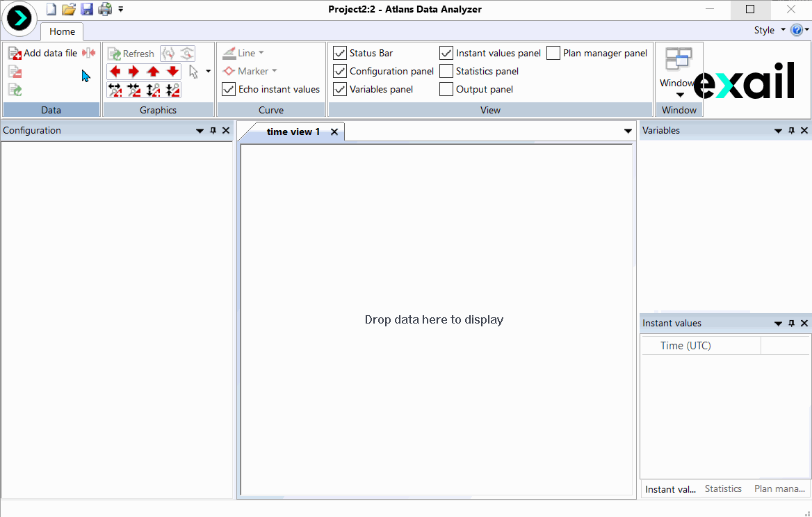Screen dimensions: 812x517
Task: Click the Open folder icon in title bar
Action: 69,9
